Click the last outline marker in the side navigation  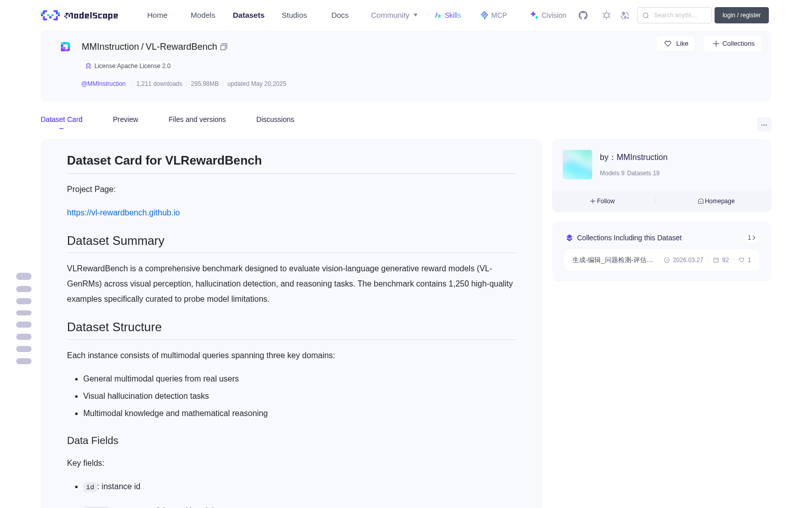tap(24, 361)
